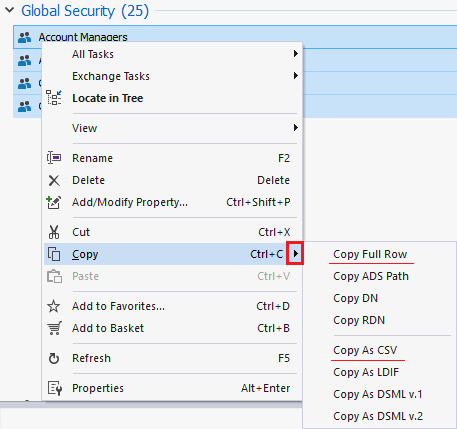Expand the All Tasks submenu arrow
This screenshot has height=429, width=457.
tap(295, 54)
